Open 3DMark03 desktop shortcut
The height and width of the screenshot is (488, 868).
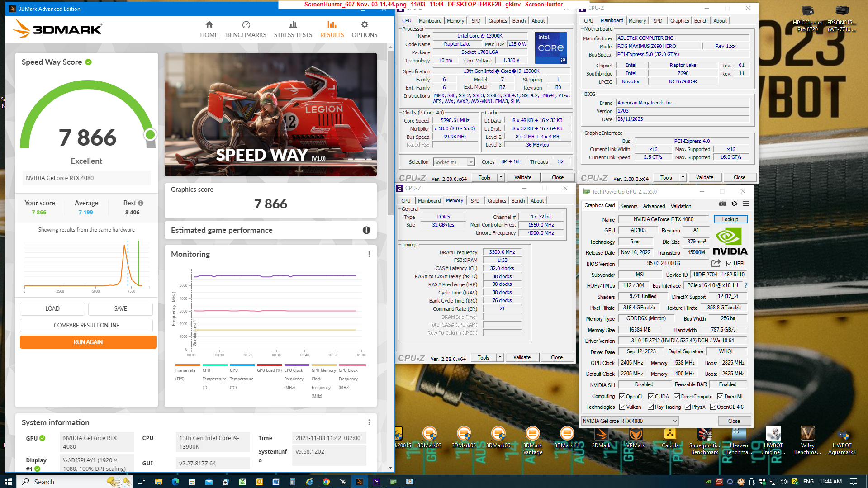[429, 437]
